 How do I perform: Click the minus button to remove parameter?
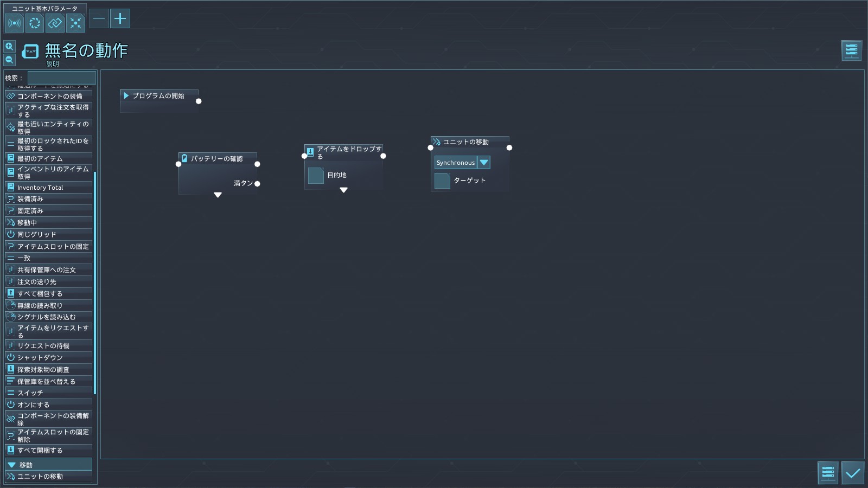tap(99, 18)
